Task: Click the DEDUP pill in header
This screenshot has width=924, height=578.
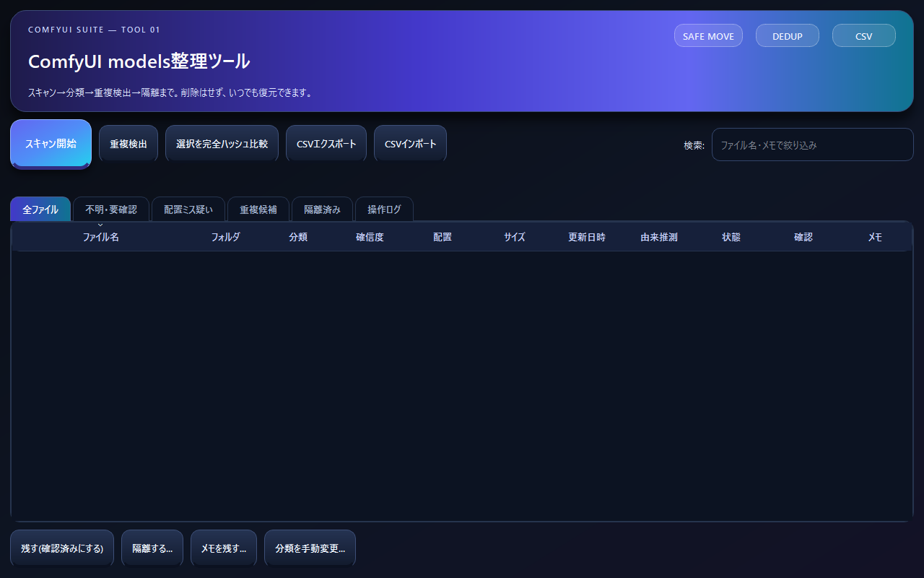Action: [x=788, y=36]
